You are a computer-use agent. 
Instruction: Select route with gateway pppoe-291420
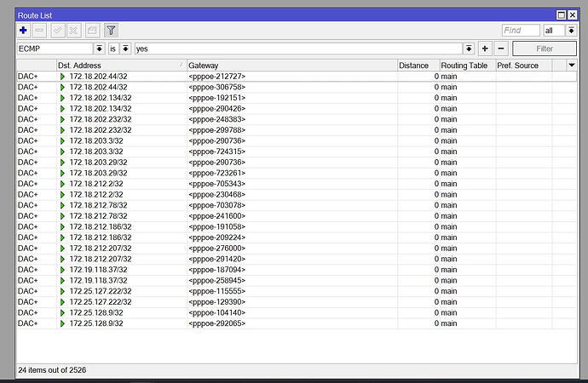297,259
